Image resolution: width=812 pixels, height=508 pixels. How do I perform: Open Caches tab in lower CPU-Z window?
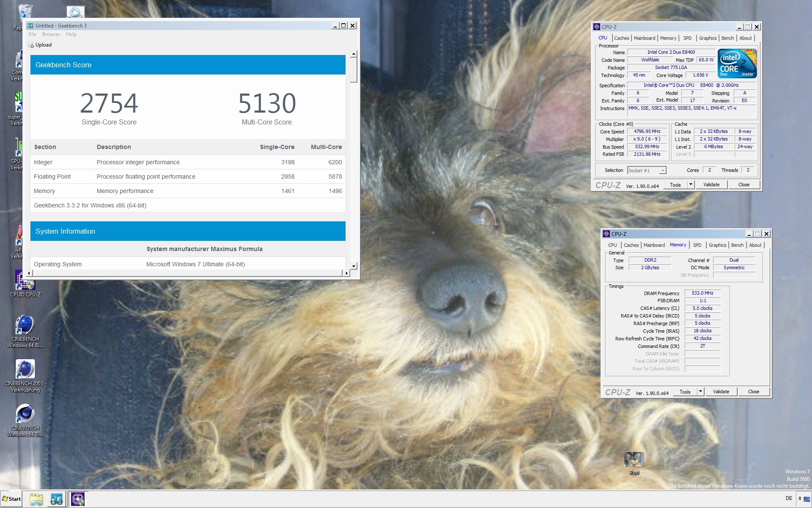pyautogui.click(x=631, y=245)
